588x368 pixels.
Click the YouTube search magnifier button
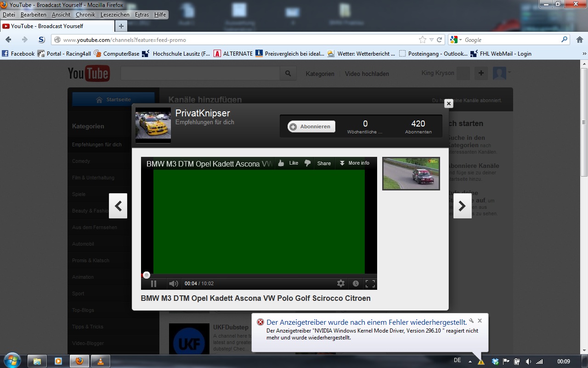coord(288,73)
